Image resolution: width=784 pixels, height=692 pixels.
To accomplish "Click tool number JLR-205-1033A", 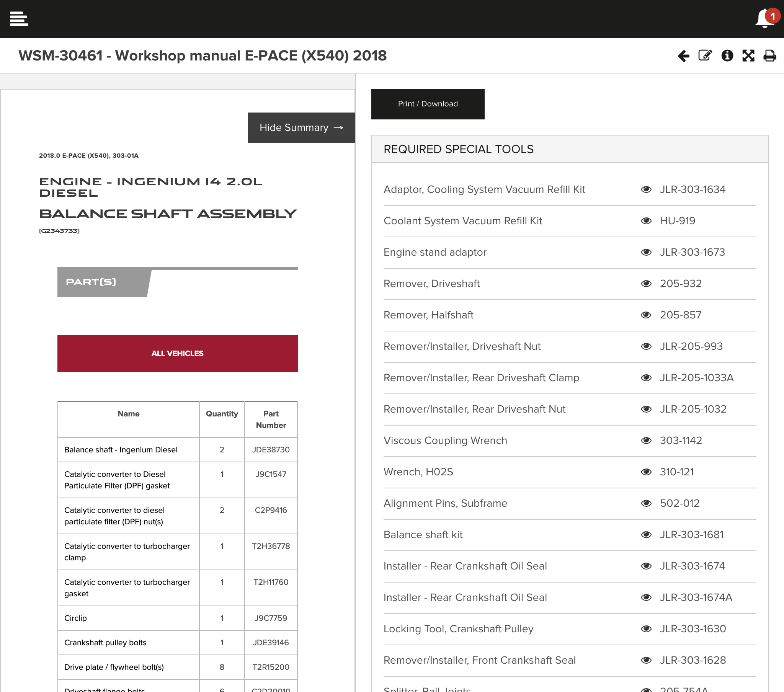I will (x=697, y=378).
